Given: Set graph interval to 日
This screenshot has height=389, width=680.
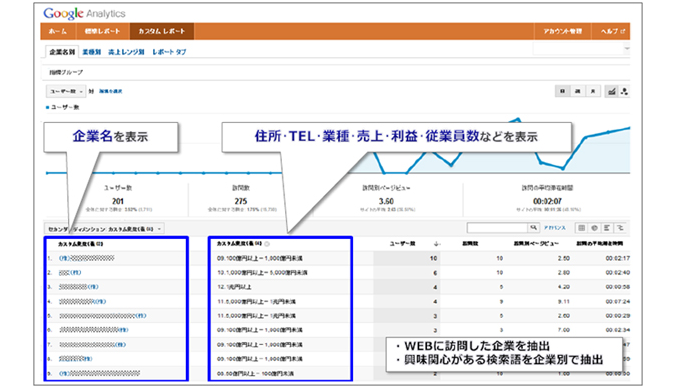Looking at the screenshot, I should [x=562, y=91].
